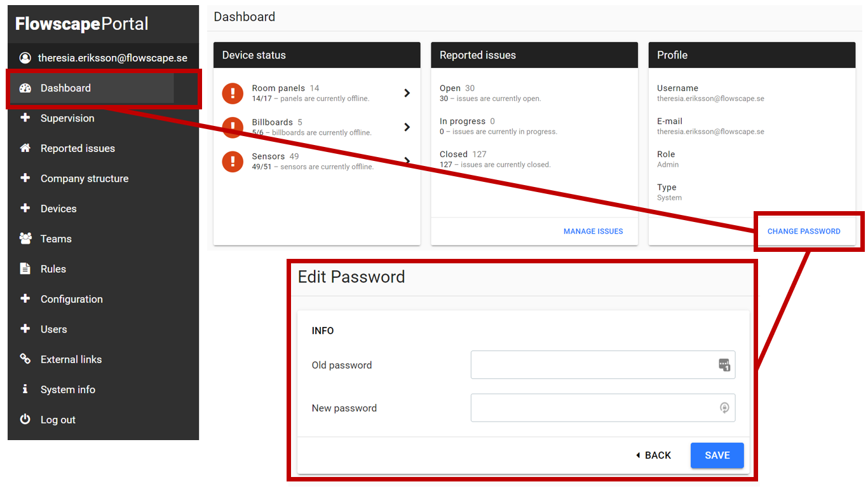Click the Closed 127 issues entry
Viewport: 868px width, 491px height.
coord(495,159)
